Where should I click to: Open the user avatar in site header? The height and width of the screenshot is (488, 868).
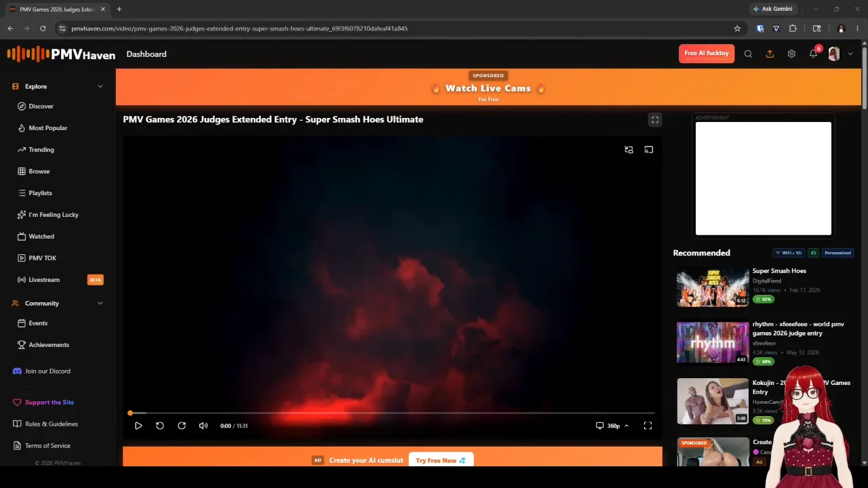(x=834, y=54)
